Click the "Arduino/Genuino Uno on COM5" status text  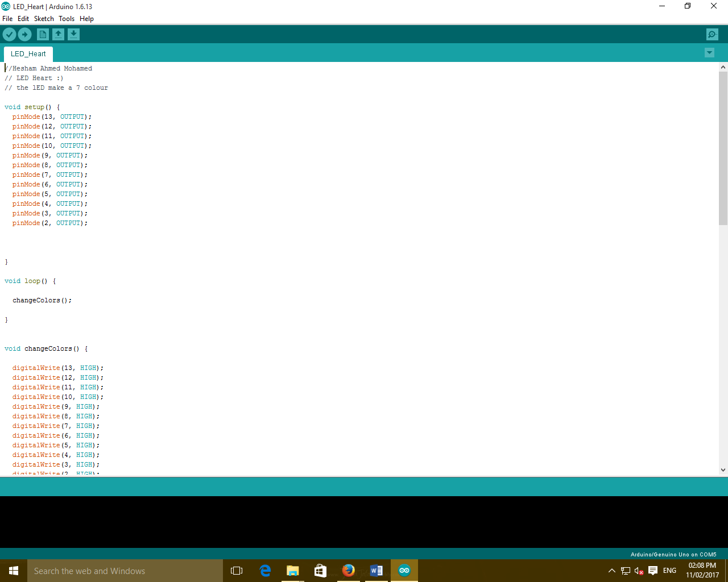tap(673, 554)
